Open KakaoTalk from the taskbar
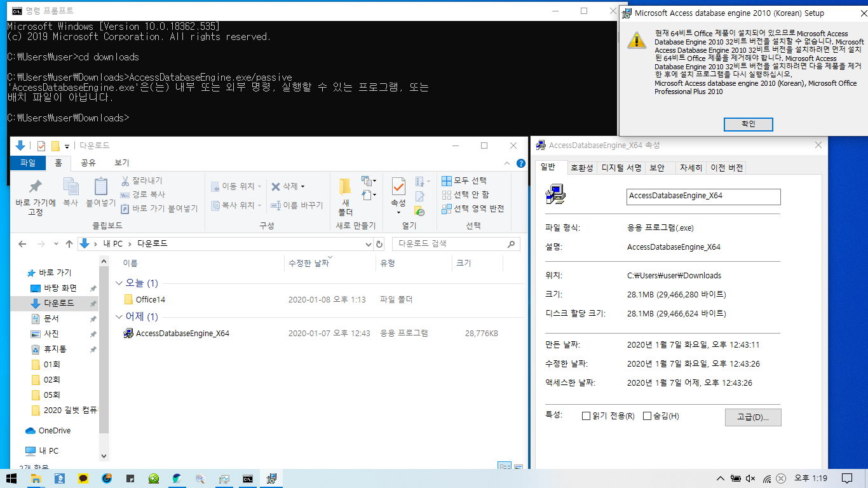 (x=83, y=478)
